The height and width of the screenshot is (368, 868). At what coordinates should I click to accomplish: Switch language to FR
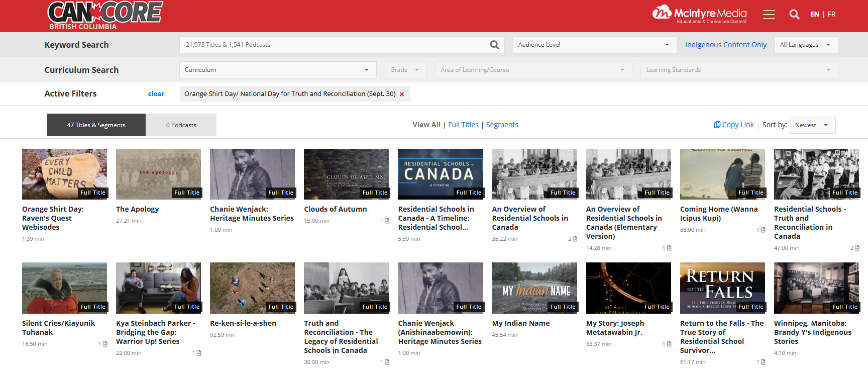click(831, 14)
